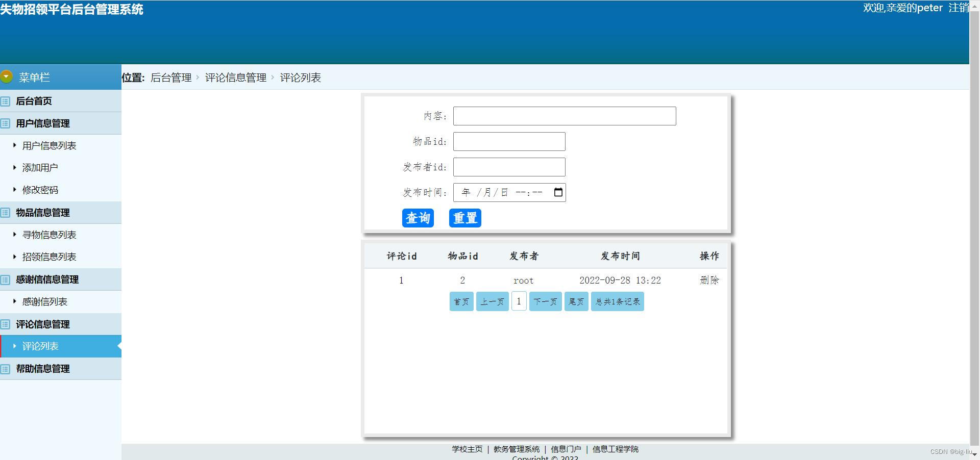Click the list icon beside 用户信息管理
This screenshot has height=460, width=980.
point(6,123)
